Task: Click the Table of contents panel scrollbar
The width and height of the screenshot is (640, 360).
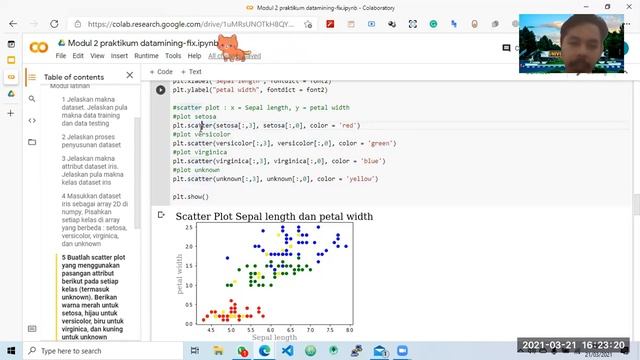Action: tap(137, 173)
